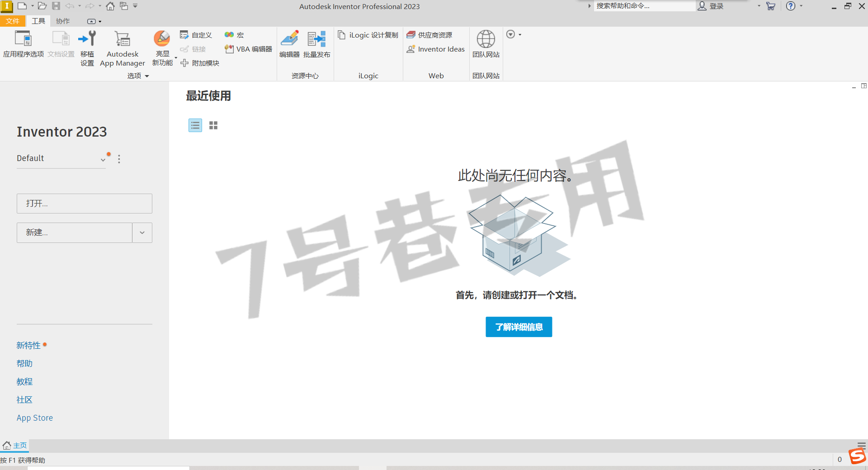Switch to the 协作 ribbon tab
Viewport: 868px width, 470px height.
pyautogui.click(x=63, y=21)
